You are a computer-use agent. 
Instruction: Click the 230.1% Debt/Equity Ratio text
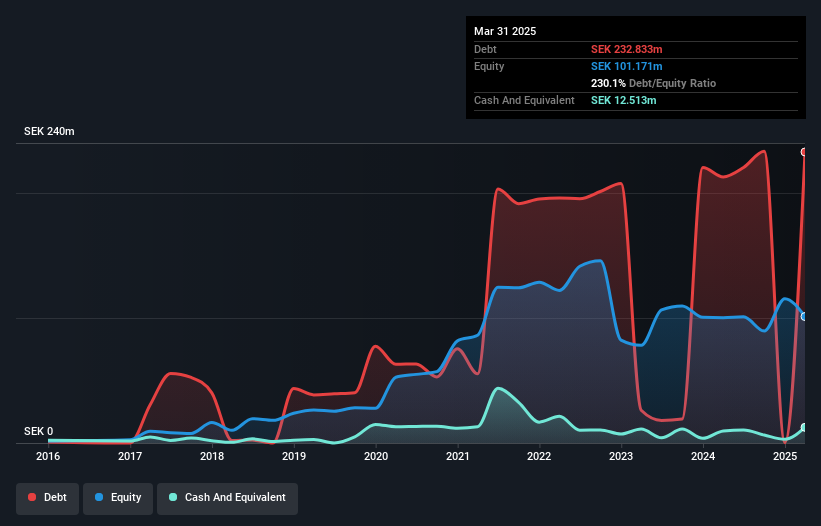(x=653, y=83)
